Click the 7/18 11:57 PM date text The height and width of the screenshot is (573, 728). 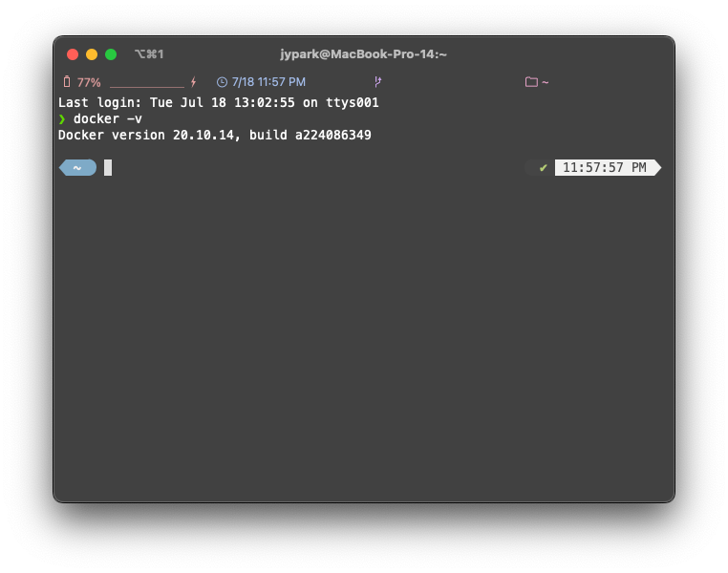click(268, 82)
